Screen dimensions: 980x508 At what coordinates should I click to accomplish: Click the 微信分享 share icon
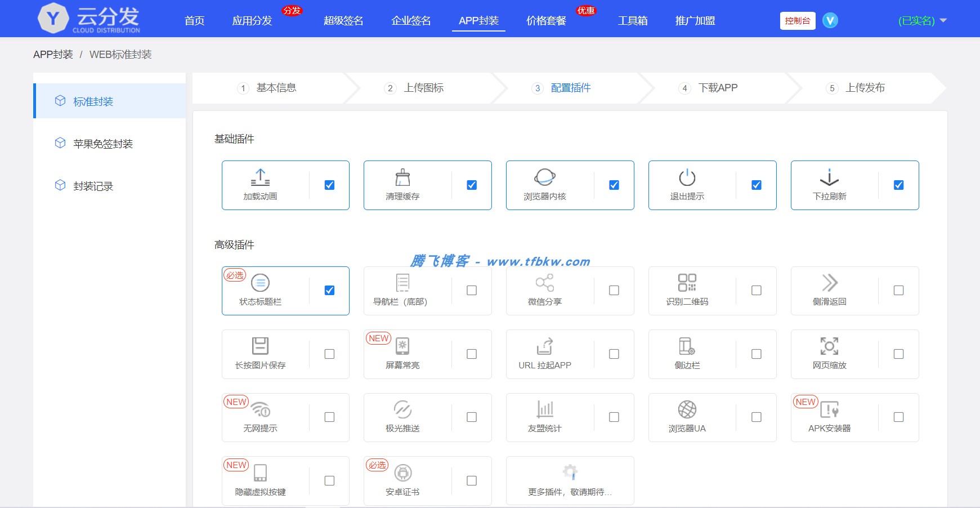tap(545, 283)
